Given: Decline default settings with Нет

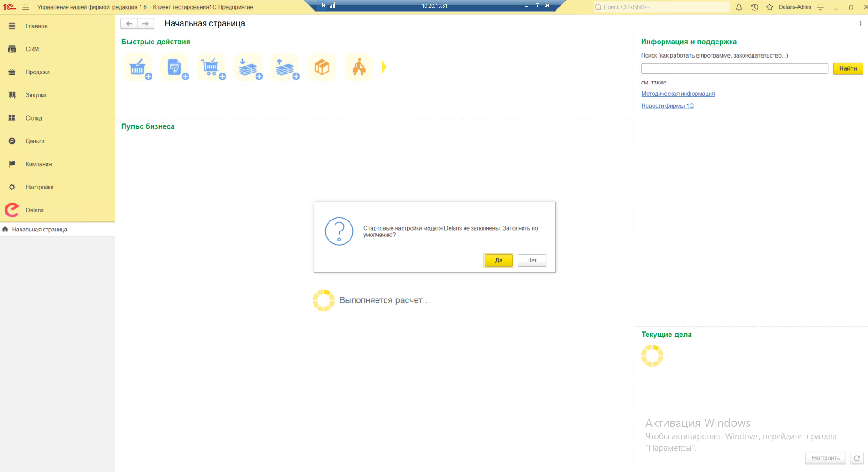Looking at the screenshot, I should [532, 260].
